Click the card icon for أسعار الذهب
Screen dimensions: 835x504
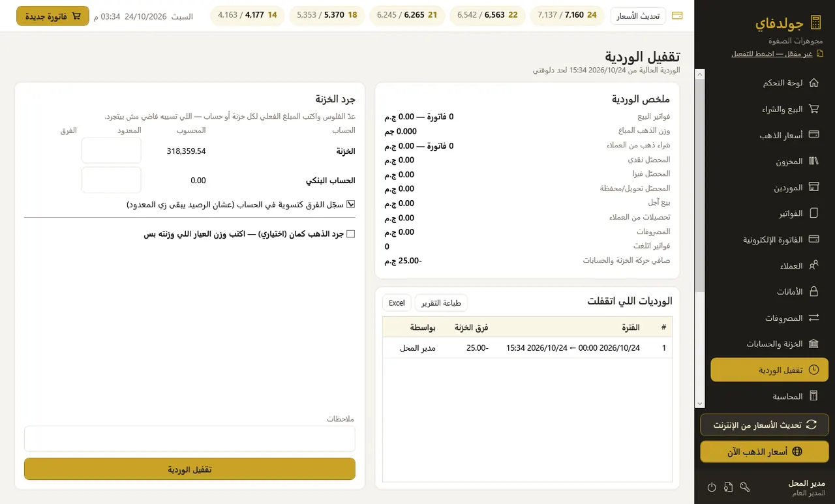pos(813,135)
